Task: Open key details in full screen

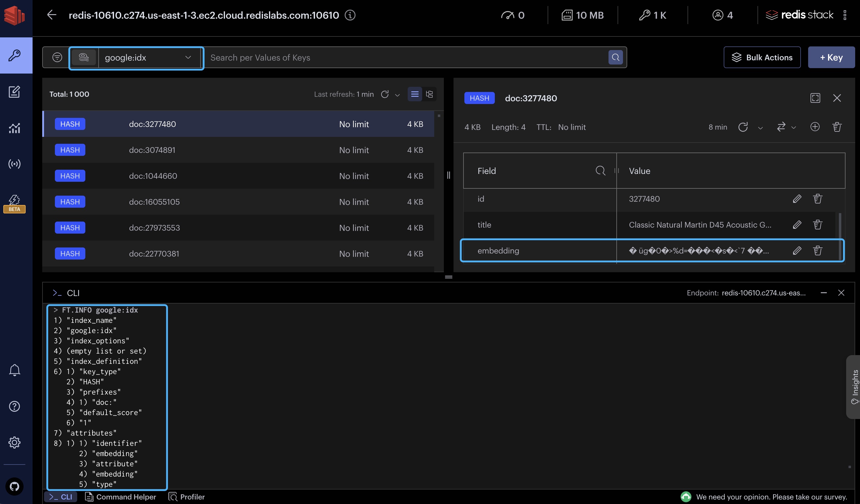Action: 815,98
